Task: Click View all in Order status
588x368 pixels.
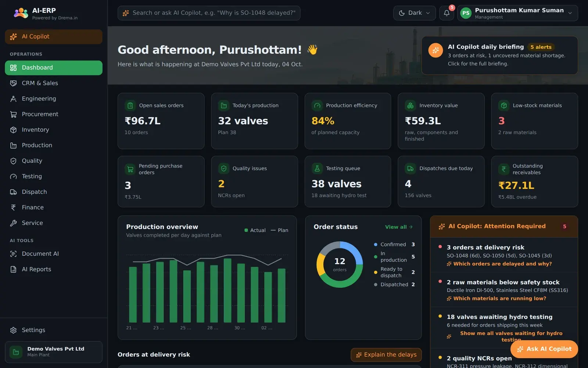Action: [x=399, y=227]
